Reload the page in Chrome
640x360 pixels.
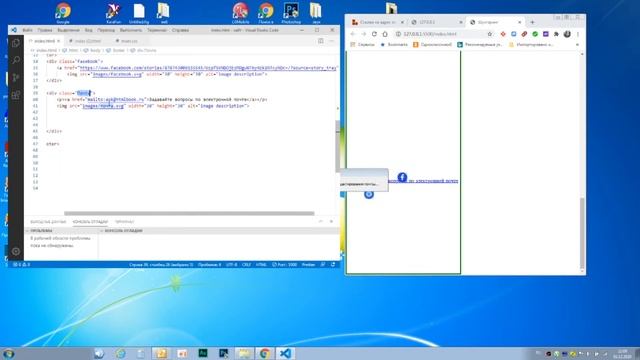click(374, 34)
